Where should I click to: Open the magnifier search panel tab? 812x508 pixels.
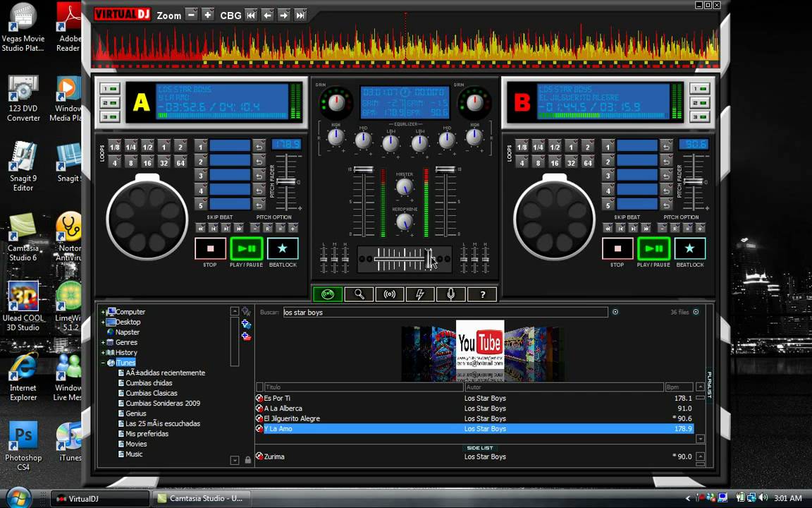tap(359, 294)
